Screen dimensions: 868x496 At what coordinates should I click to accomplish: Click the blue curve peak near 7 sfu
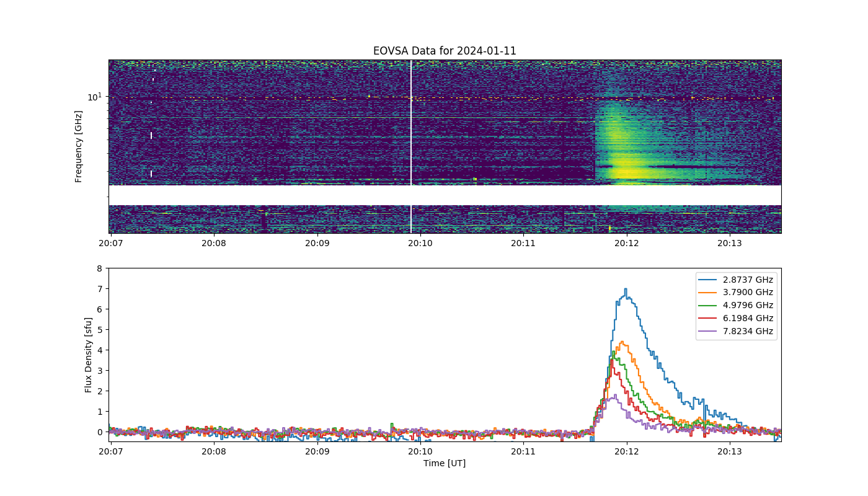[x=626, y=290]
